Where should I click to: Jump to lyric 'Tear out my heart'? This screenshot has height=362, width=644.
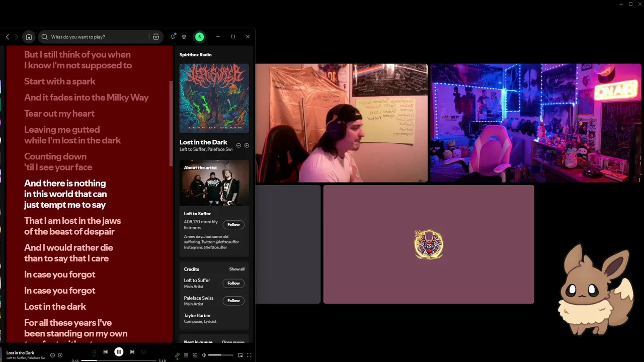pos(59,114)
